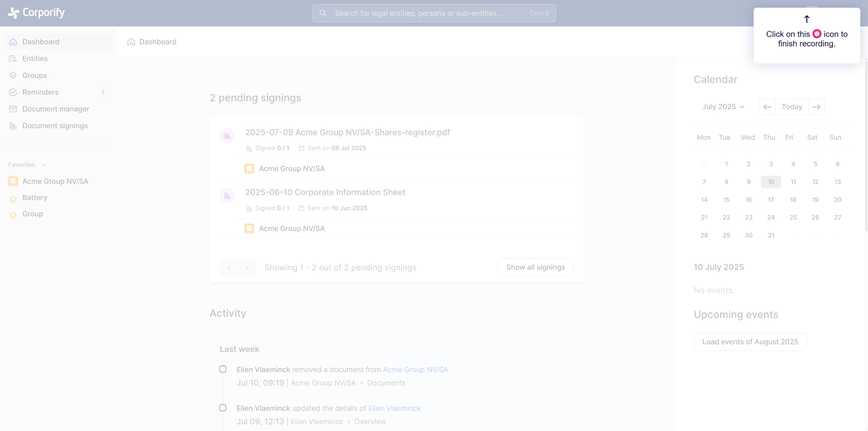Click the Corporify logo icon
868x431 pixels.
[14, 13]
